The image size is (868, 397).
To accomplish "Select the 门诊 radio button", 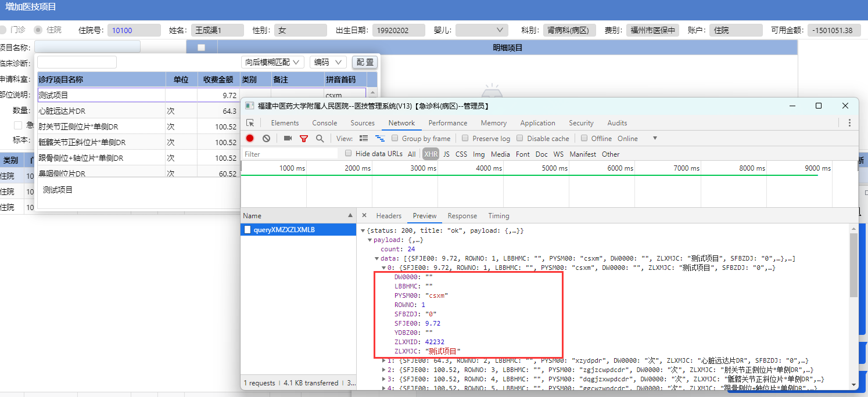I will (x=3, y=30).
